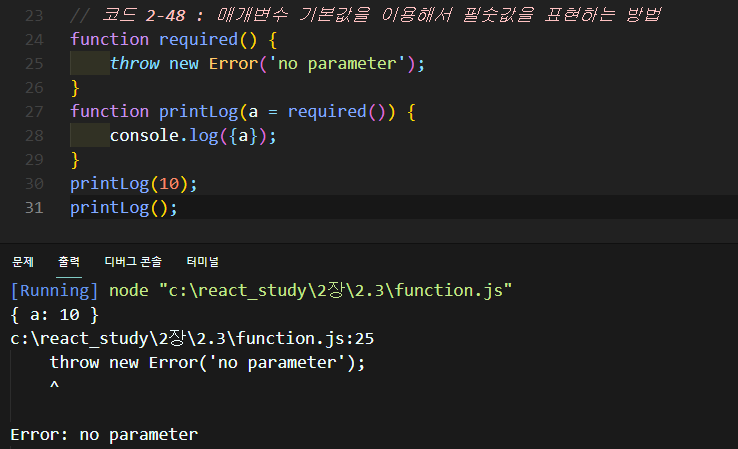This screenshot has width=738, height=449.
Task: Click printLog function name on line 27
Action: pyautogui.click(x=198, y=112)
